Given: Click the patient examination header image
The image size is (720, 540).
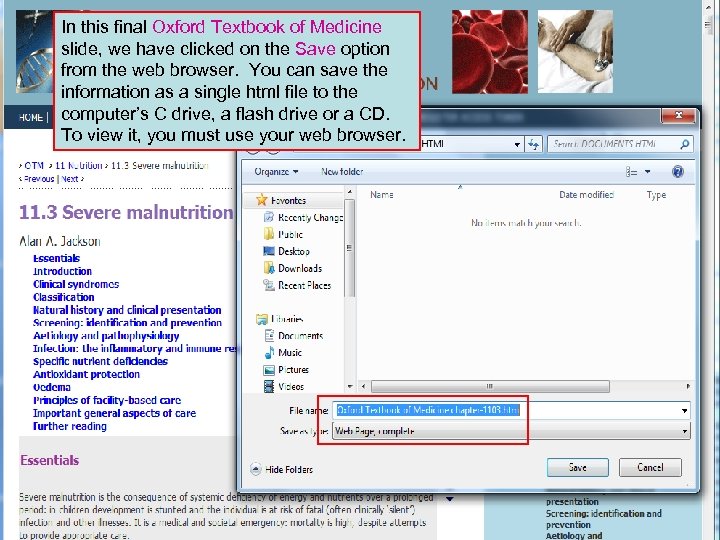Looking at the screenshot, I should [x=575, y=51].
